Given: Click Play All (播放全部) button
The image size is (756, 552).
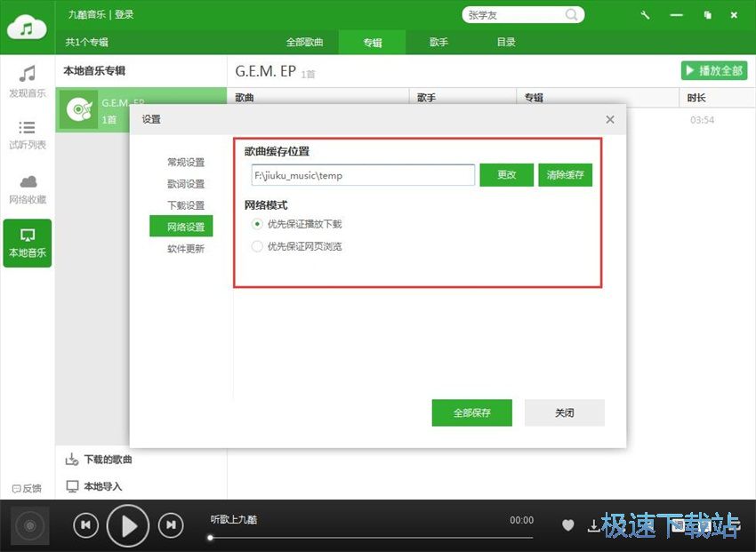Looking at the screenshot, I should [x=714, y=71].
